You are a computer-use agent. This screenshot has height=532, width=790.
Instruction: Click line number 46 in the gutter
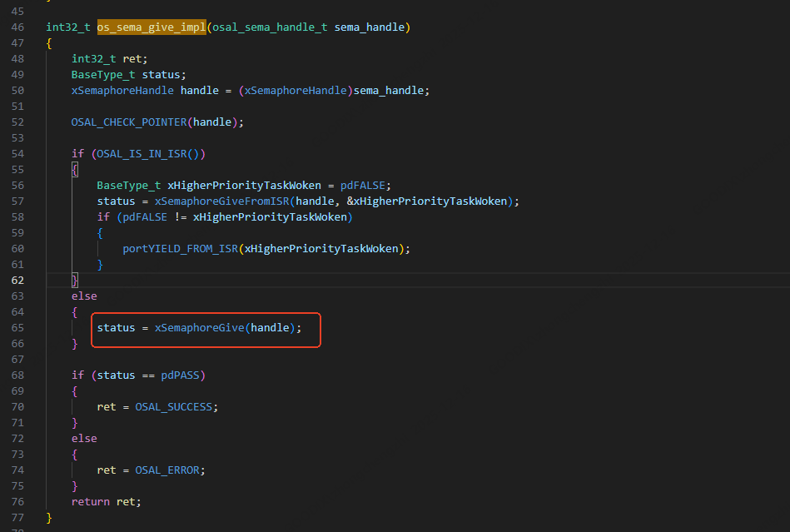pyautogui.click(x=17, y=27)
